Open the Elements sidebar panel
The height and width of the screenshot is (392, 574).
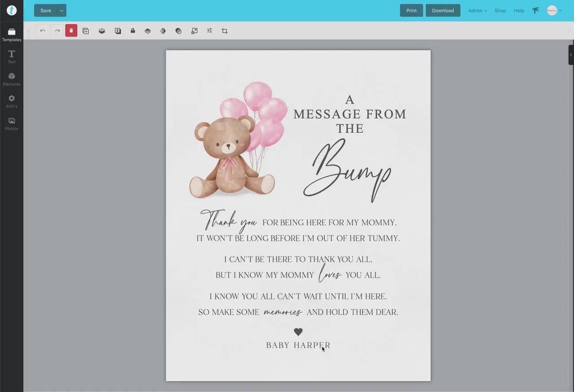12,79
